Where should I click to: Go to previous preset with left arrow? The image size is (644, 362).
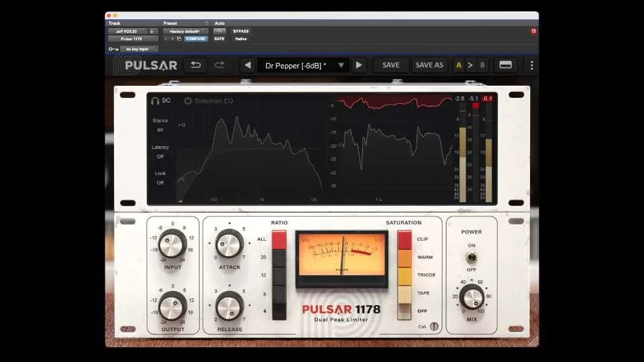tap(248, 65)
